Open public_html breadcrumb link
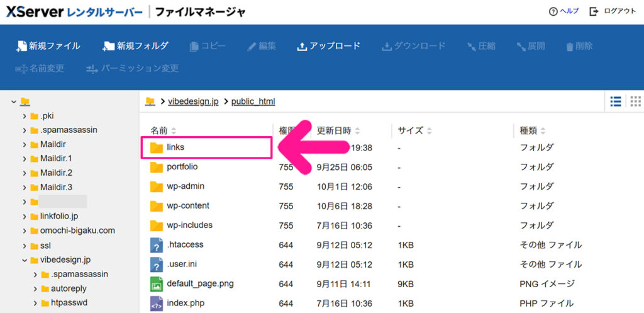The height and width of the screenshot is (313, 644). pos(253,101)
